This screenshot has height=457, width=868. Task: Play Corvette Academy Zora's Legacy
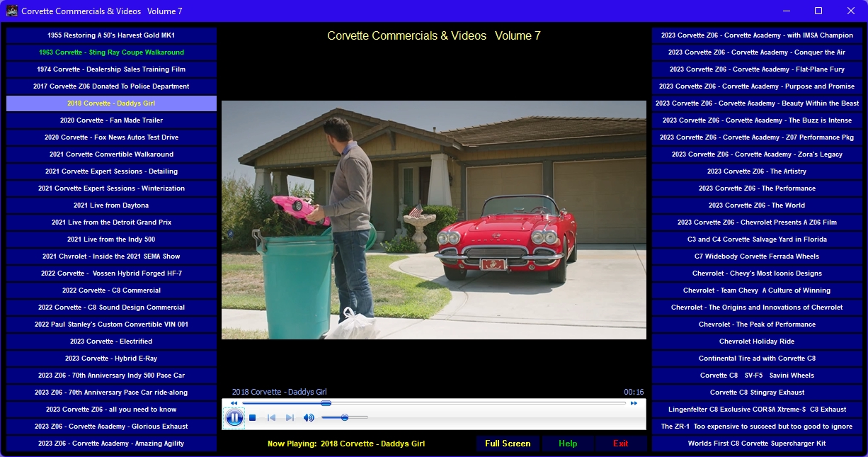coord(757,154)
